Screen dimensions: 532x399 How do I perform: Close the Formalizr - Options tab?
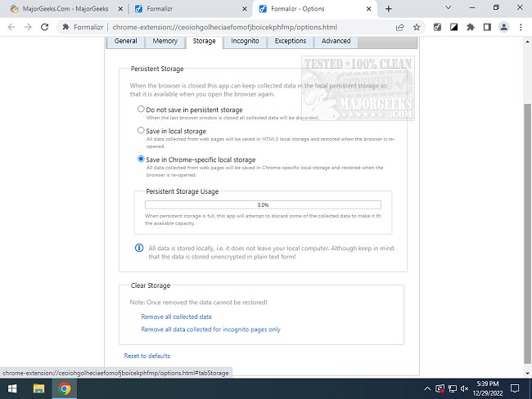[369, 9]
